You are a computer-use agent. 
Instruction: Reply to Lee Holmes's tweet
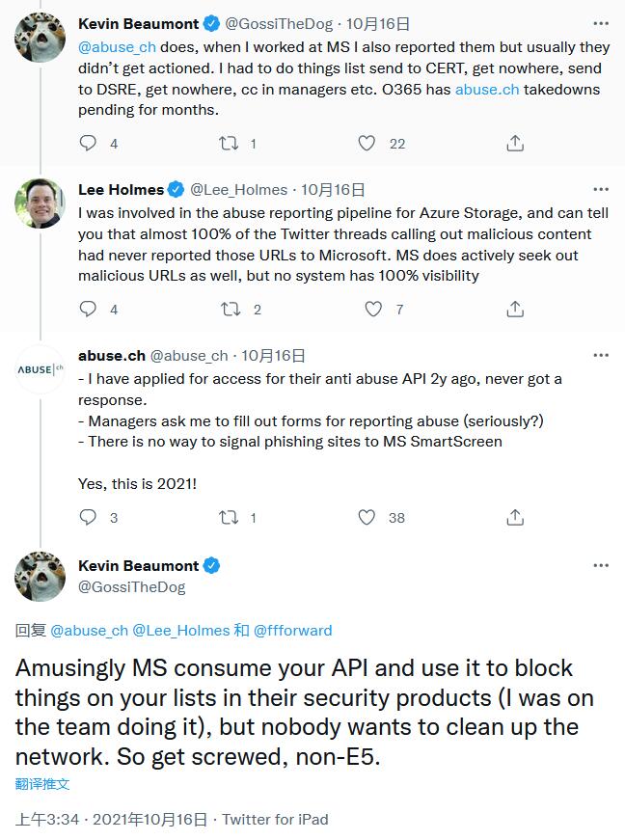(88, 309)
